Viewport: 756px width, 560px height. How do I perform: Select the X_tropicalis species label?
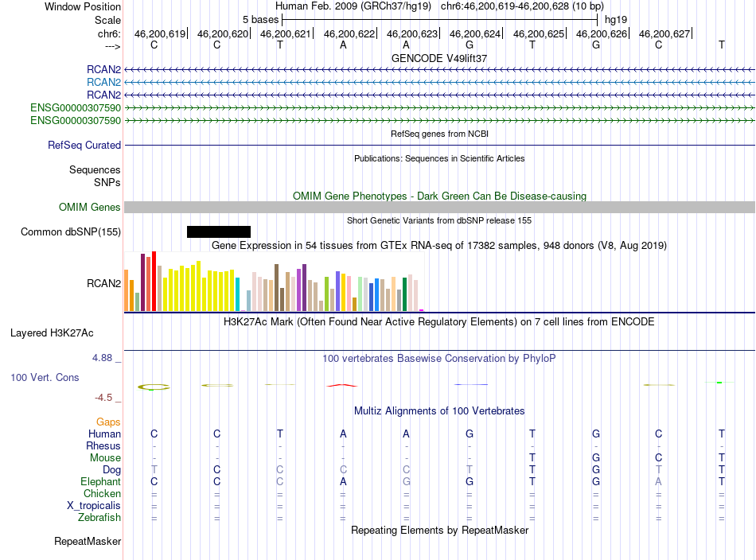tap(94, 506)
